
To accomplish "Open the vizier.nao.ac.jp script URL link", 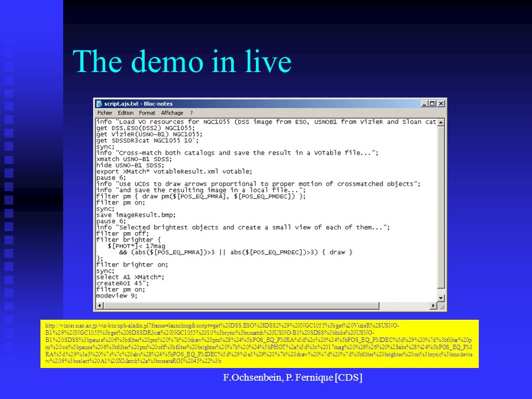I will [259, 344].
